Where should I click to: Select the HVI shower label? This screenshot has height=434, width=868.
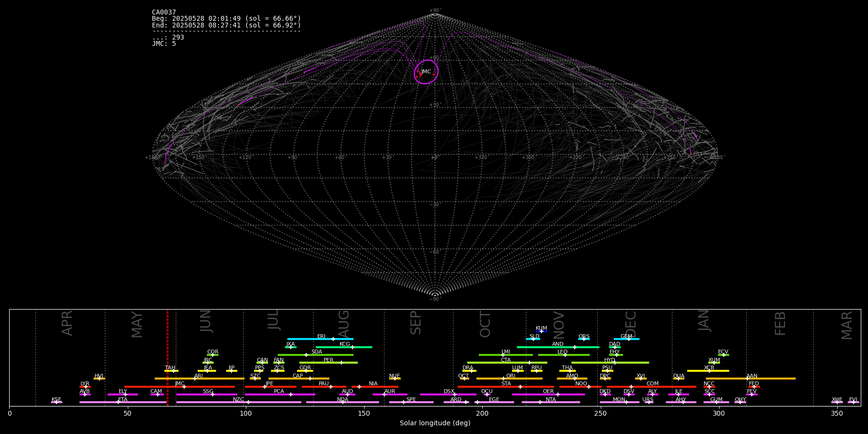99,376
